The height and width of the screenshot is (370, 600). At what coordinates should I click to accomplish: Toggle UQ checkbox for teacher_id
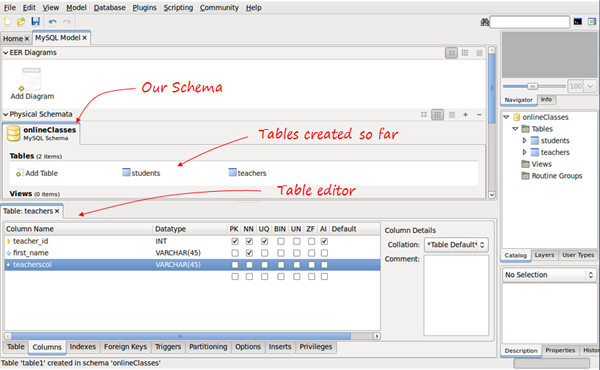(x=264, y=241)
